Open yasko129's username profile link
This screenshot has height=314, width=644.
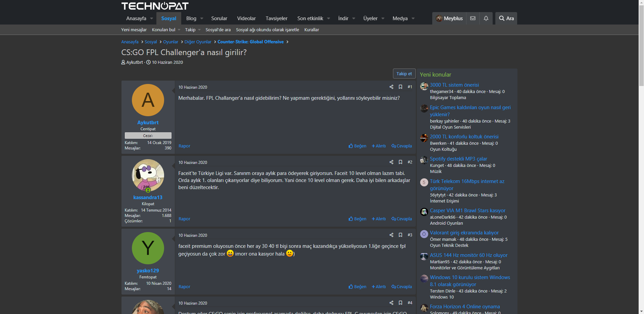tap(148, 271)
